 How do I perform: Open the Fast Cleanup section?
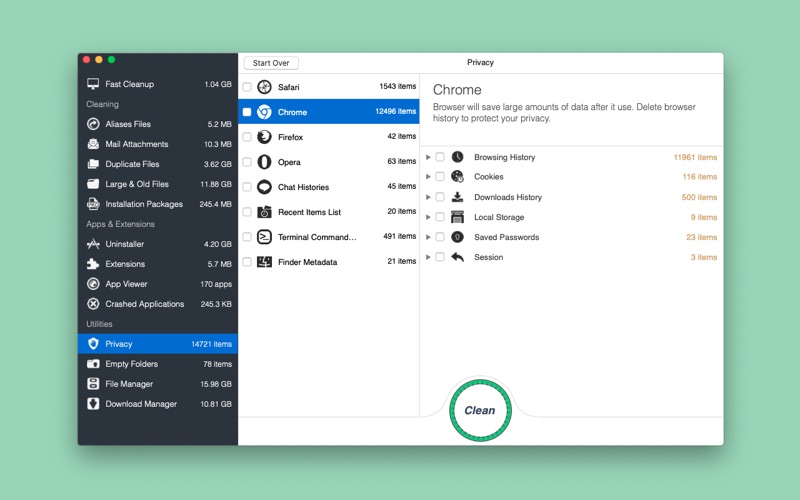[158, 84]
